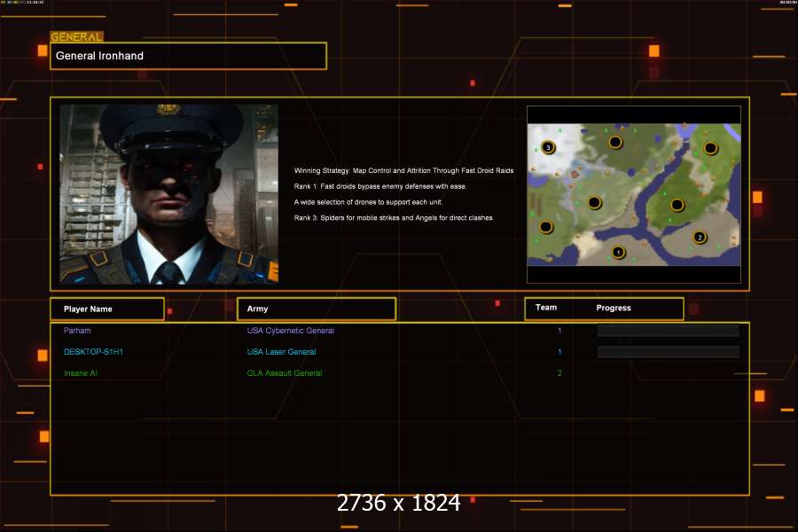The height and width of the screenshot is (532, 798).
Task: Click the USA Laser General army entry
Action: [281, 352]
